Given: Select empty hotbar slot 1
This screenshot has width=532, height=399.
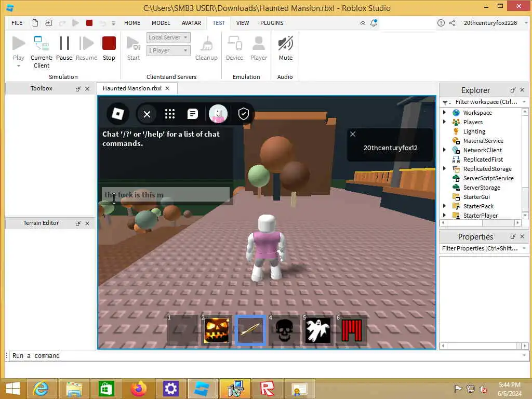Looking at the screenshot, I should point(183,330).
